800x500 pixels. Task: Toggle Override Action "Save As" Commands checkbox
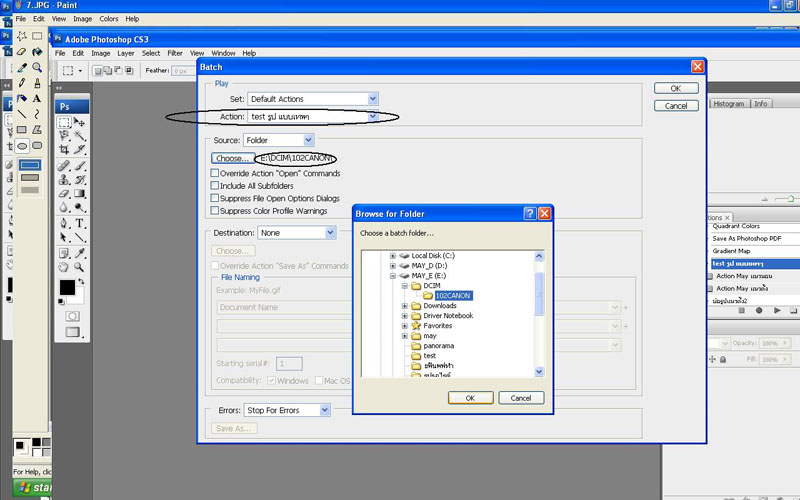click(215, 265)
